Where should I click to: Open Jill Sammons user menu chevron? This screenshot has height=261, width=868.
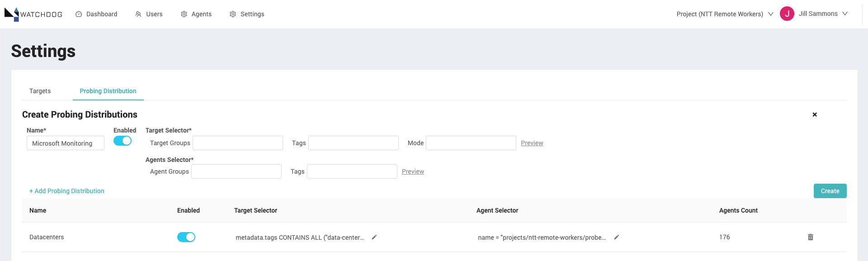(x=844, y=14)
